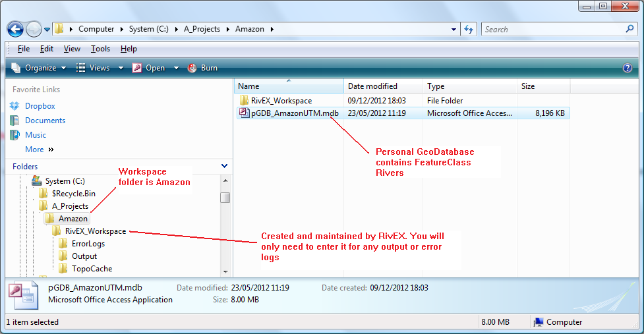Select $Recycle.Bin in folder tree

[x=74, y=194]
